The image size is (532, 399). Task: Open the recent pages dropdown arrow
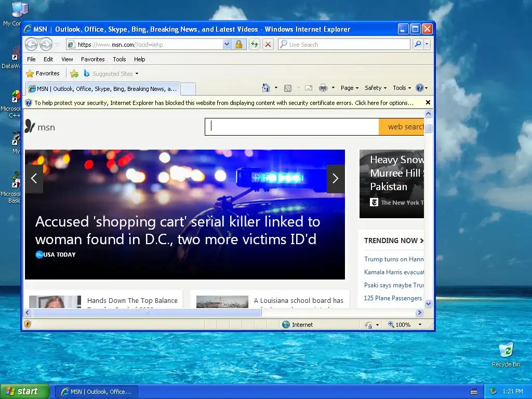pyautogui.click(x=57, y=45)
